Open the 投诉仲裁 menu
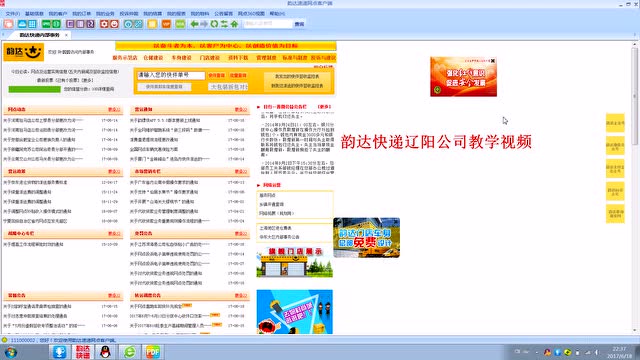 (x=129, y=13)
